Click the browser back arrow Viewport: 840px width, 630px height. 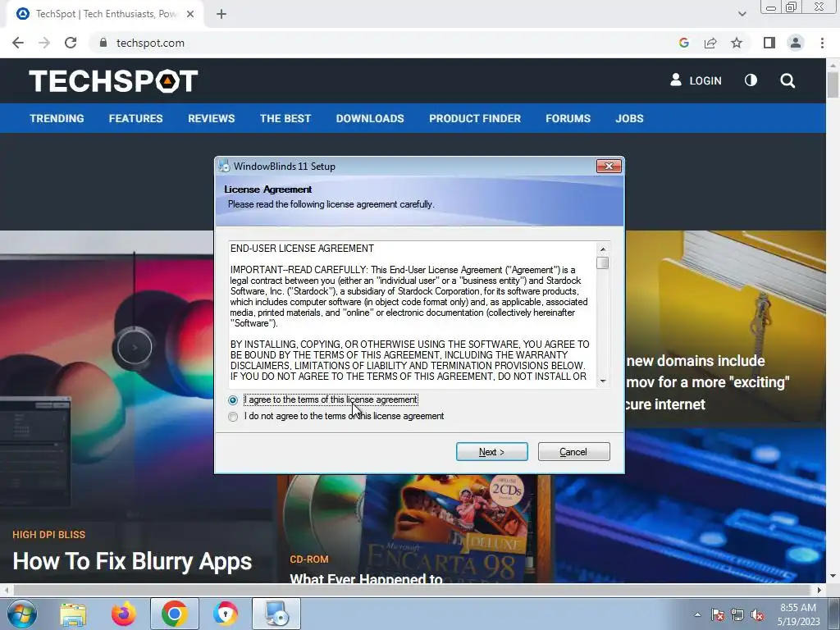tap(18, 43)
